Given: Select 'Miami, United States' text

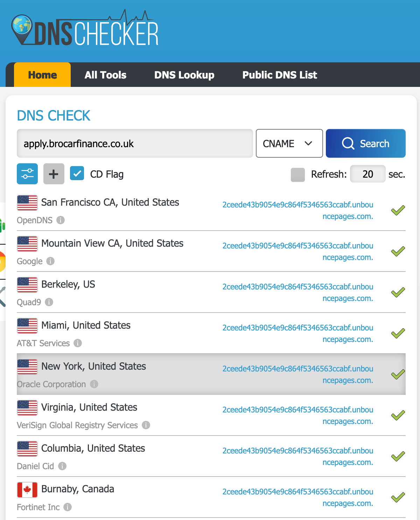Looking at the screenshot, I should point(86,325).
